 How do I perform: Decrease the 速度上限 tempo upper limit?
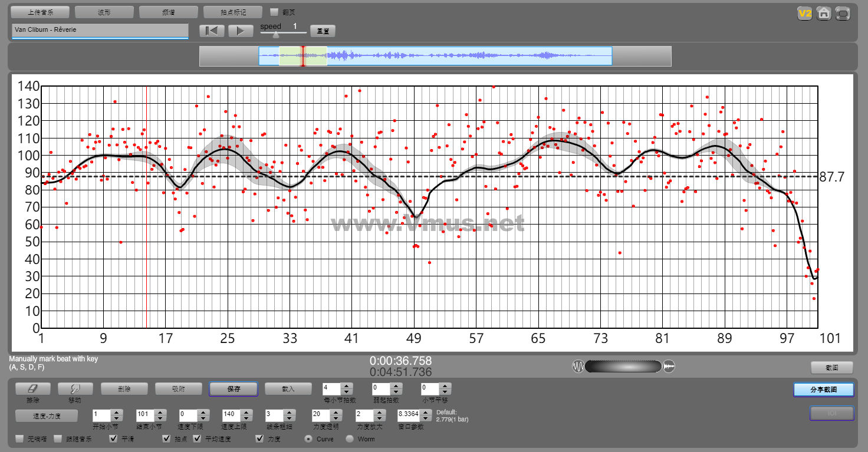point(246,418)
